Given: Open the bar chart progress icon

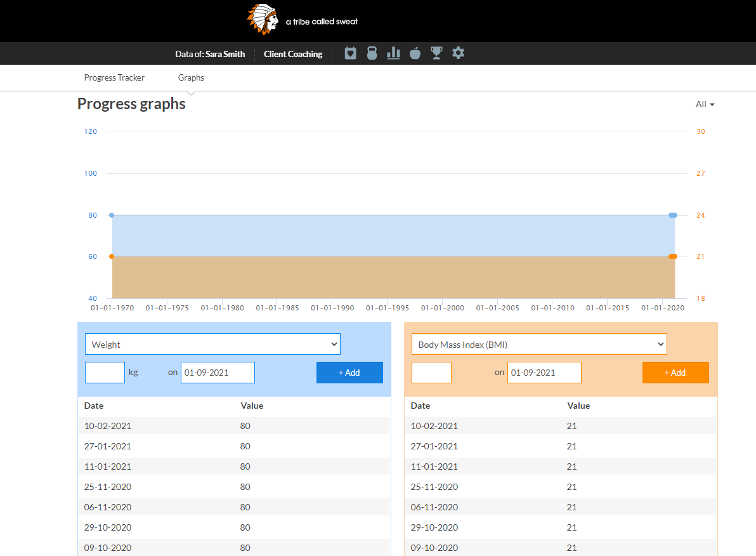Looking at the screenshot, I should point(393,53).
